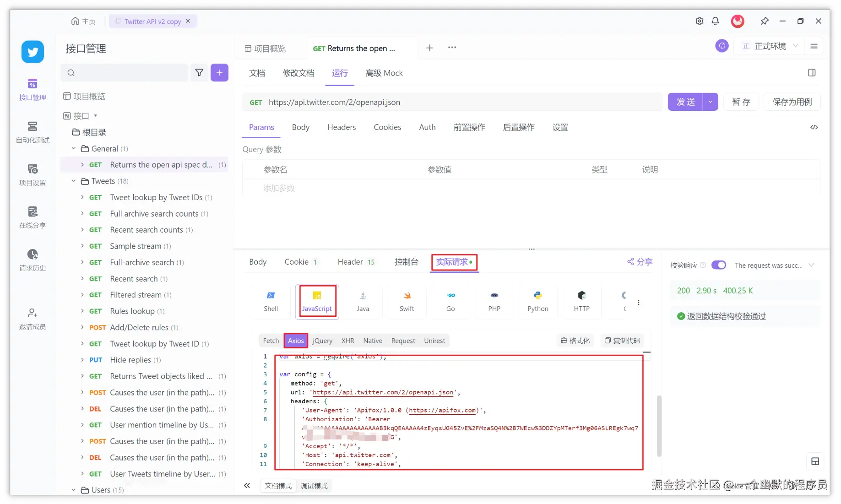Screen dimensions: 841x504
Task: Click the Twitter project logo
Action: (x=33, y=52)
